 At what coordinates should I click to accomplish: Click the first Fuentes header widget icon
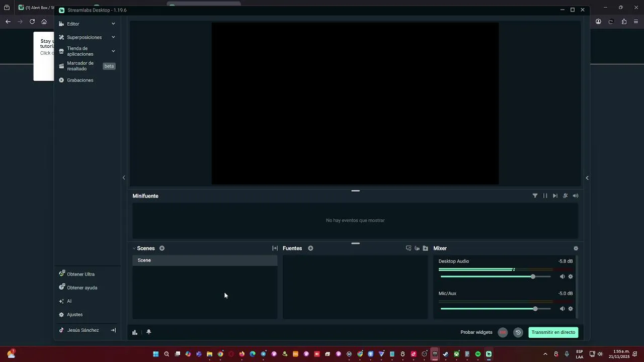409,248
